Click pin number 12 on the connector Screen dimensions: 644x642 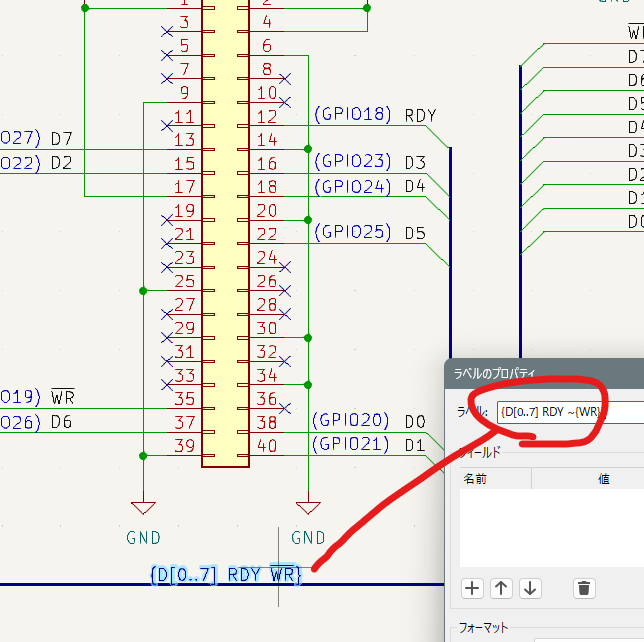pyautogui.click(x=267, y=117)
